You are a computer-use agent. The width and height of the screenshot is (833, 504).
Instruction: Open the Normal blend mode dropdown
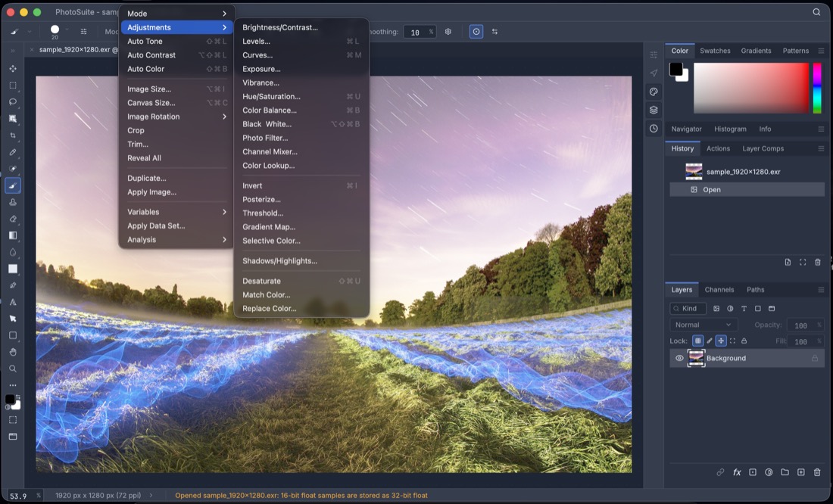click(x=704, y=325)
